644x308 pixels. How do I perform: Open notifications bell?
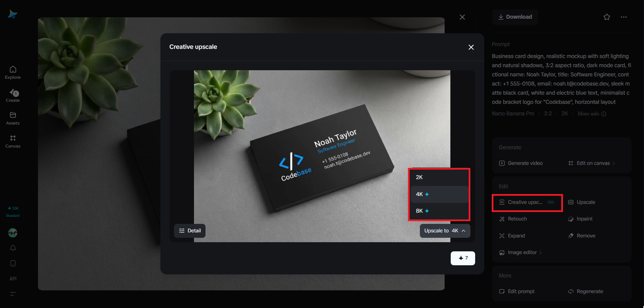13,248
